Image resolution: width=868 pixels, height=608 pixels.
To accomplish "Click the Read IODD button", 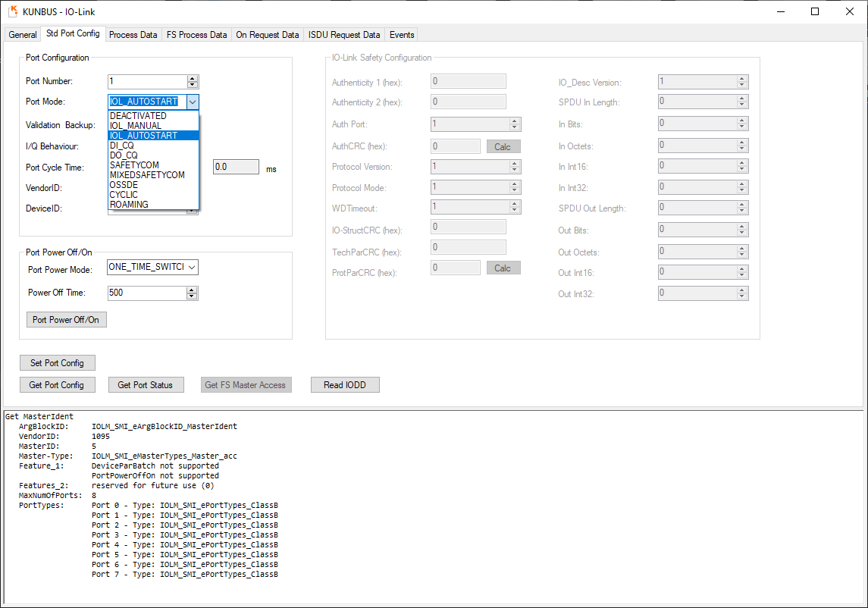I will [345, 385].
